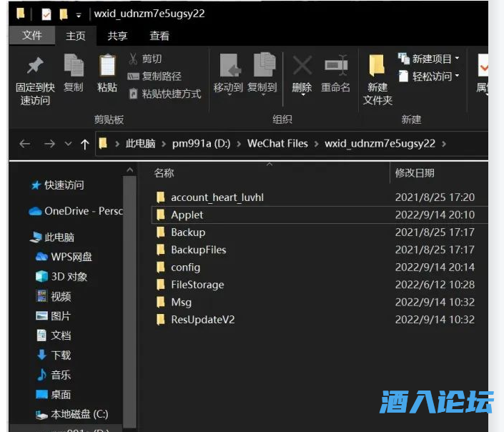Open 3D 对象 in navigation pane

(x=61, y=276)
